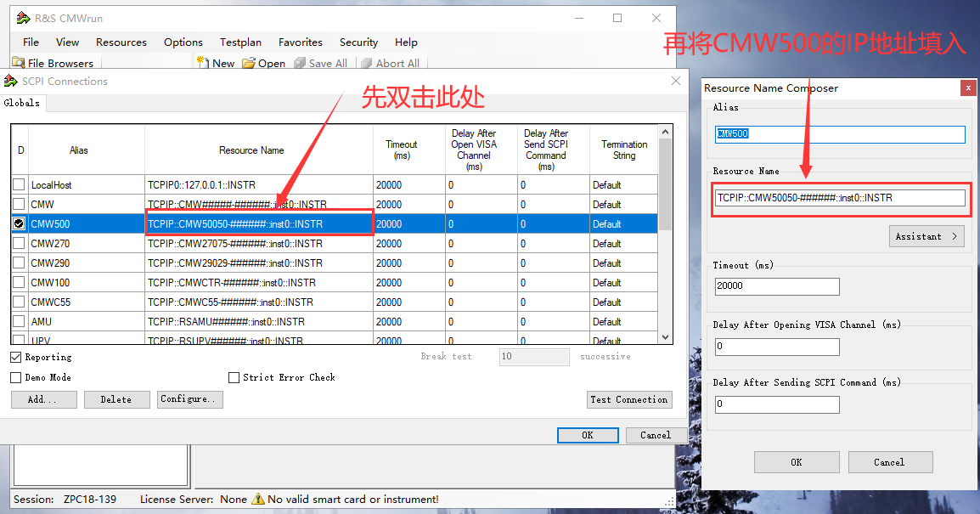Open the Testplan menu
This screenshot has width=980, height=514.
[240, 42]
